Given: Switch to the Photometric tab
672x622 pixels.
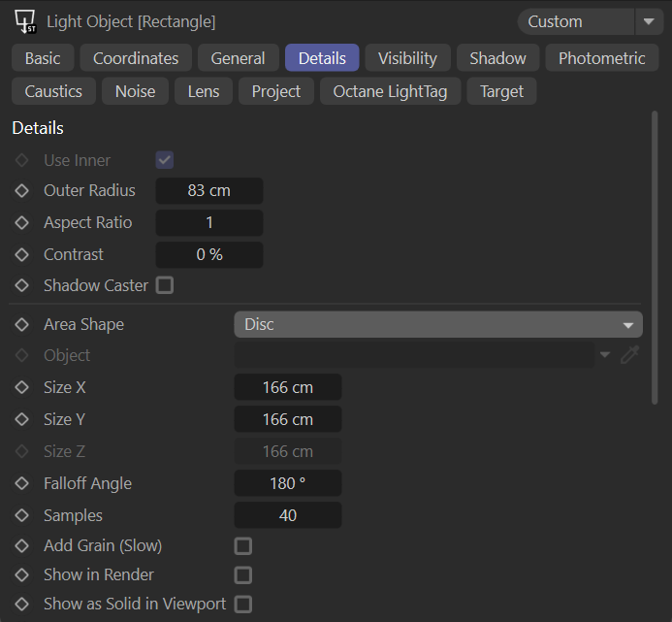Looking at the screenshot, I should [x=601, y=58].
